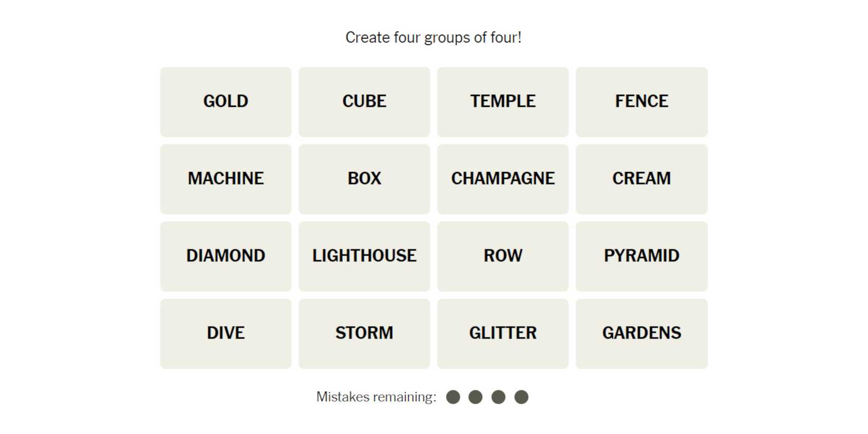
Task: Choose the FENCE word tile
Action: point(641,102)
